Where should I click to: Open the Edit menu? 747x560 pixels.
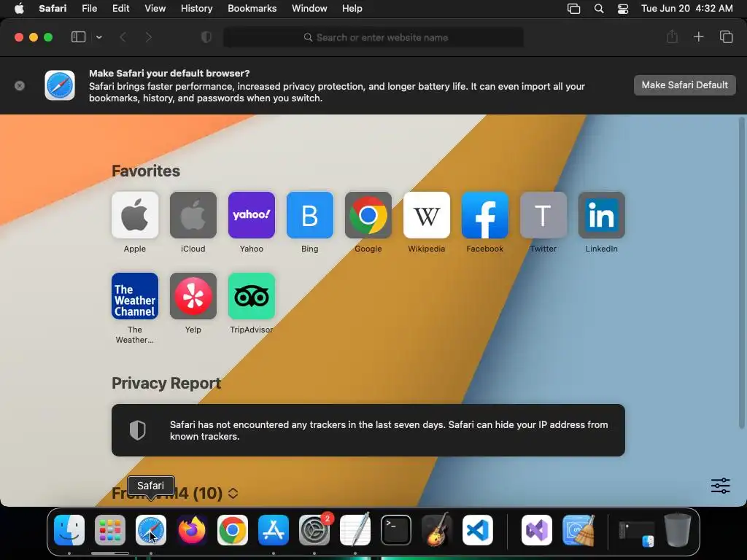click(x=120, y=9)
